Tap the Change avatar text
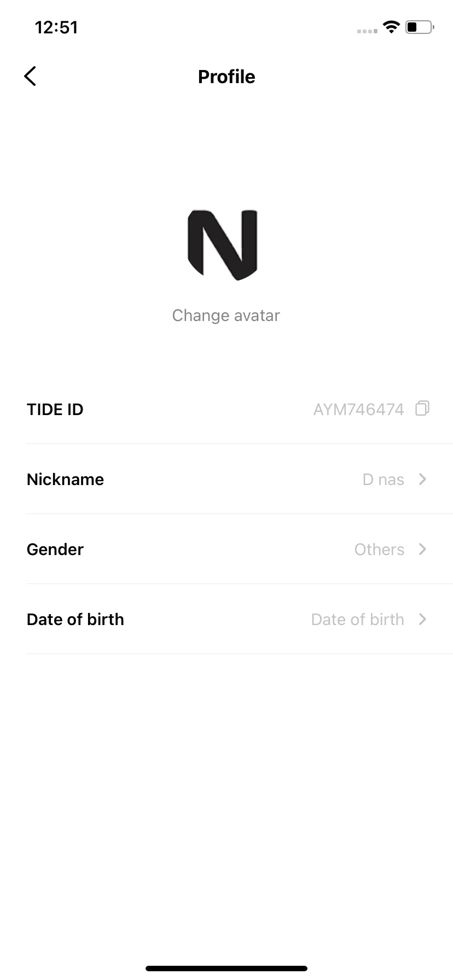453x980 pixels. (x=226, y=316)
